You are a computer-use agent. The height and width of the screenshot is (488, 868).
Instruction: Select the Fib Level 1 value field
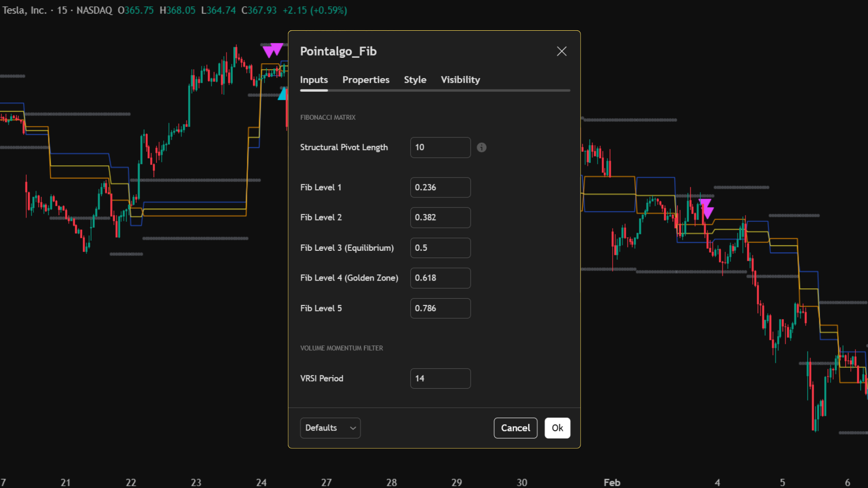(440, 187)
